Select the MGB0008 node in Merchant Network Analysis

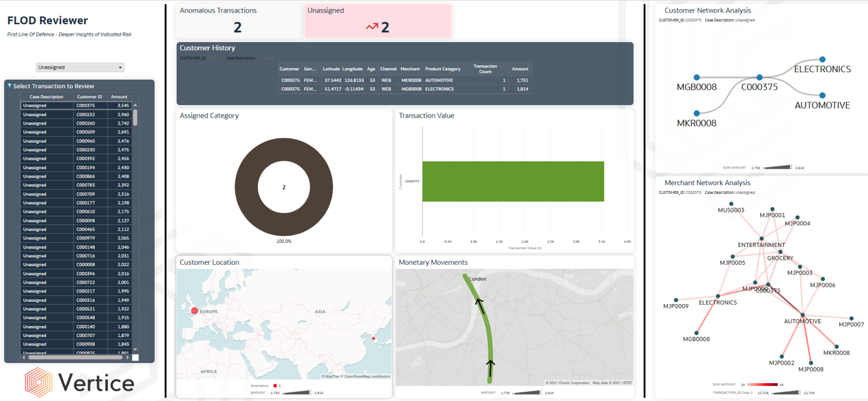(x=697, y=332)
